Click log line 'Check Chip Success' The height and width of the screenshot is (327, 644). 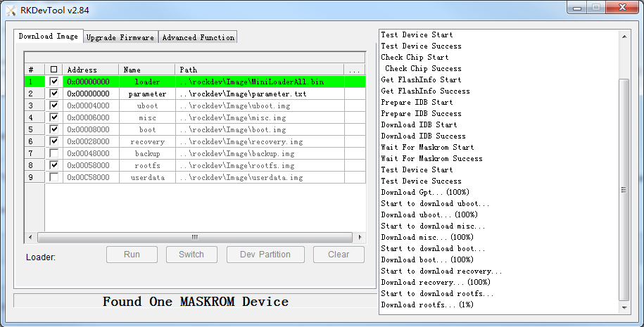click(423, 68)
